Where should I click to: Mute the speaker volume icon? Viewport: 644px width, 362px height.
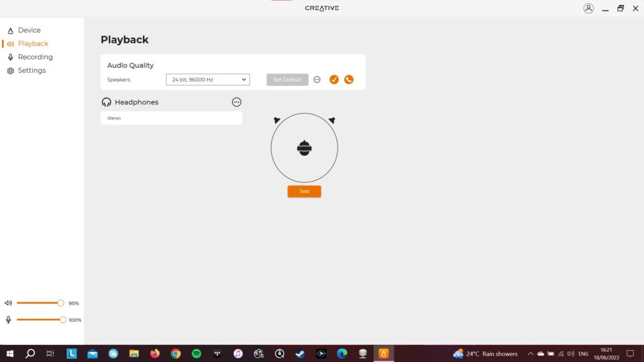tap(8, 303)
